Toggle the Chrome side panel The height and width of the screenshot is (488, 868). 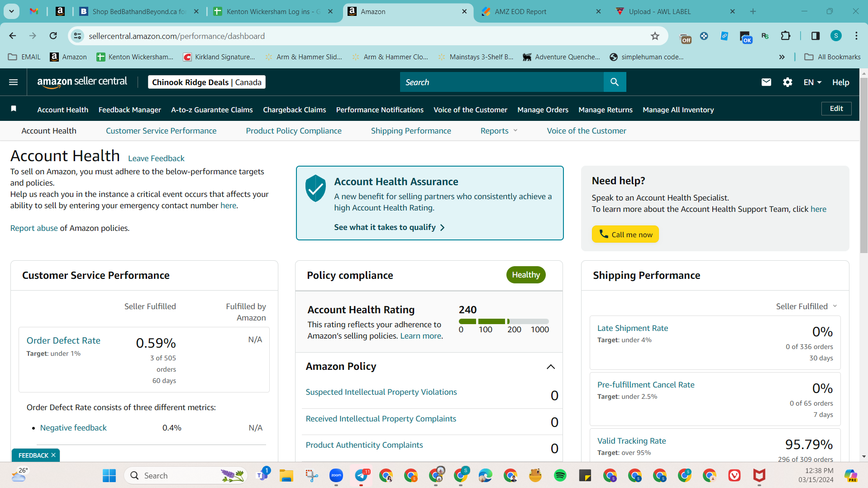[x=816, y=36]
